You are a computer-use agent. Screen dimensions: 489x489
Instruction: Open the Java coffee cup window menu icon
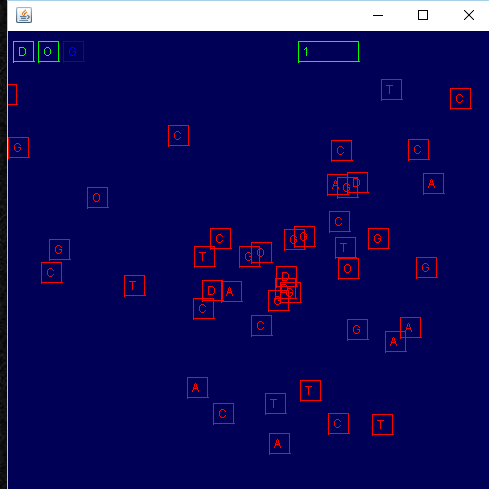24,15
